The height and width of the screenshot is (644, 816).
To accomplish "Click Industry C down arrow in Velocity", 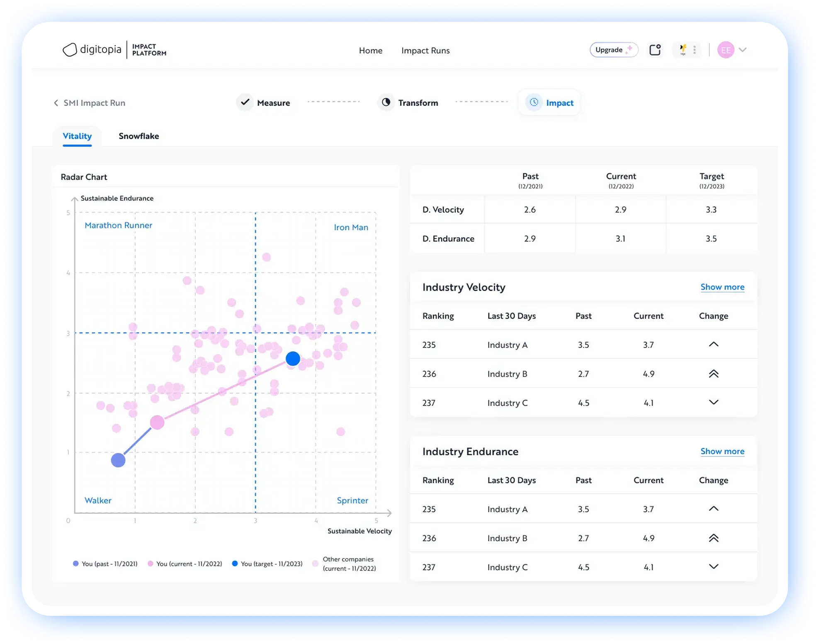I will (x=713, y=402).
